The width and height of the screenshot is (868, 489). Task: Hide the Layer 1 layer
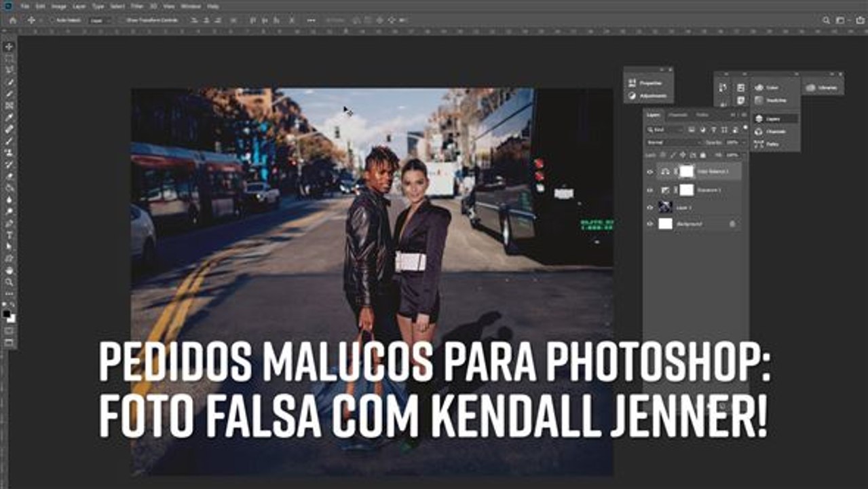[650, 207]
